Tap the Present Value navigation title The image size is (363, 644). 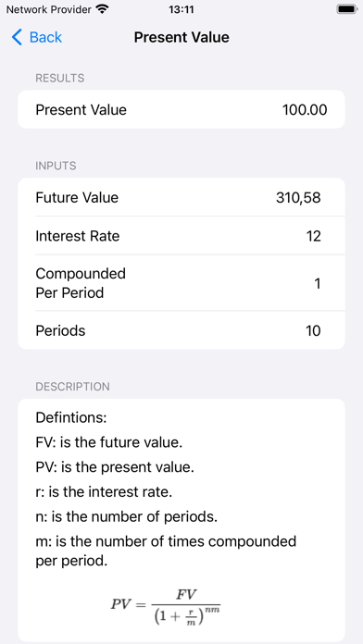click(181, 37)
